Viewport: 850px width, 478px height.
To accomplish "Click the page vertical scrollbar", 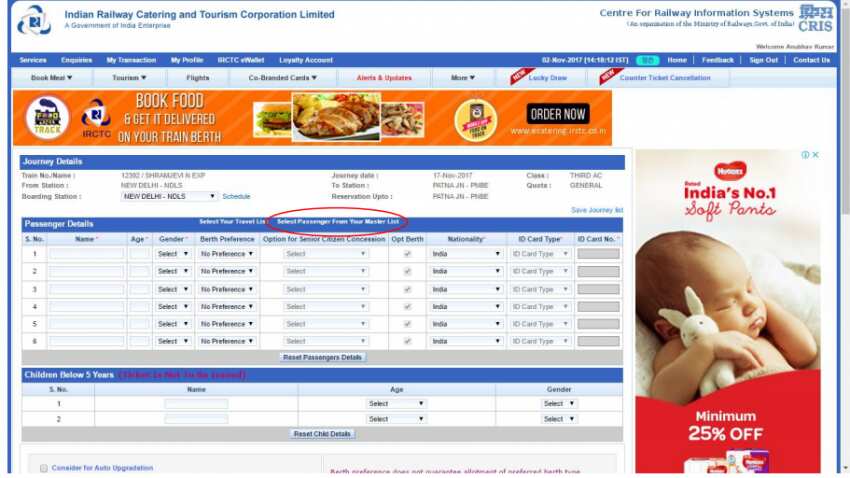I will click(845, 238).
